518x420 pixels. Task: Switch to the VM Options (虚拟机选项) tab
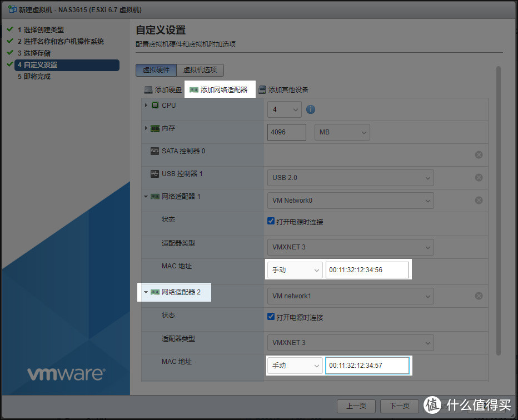(x=200, y=70)
